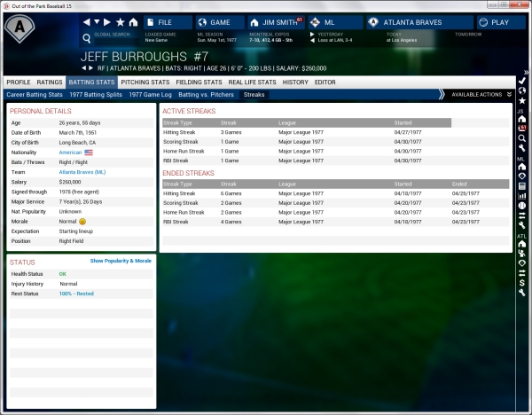The height and width of the screenshot is (415, 532).
Task: Switch to the PITCHING STATS tab
Action: point(145,82)
